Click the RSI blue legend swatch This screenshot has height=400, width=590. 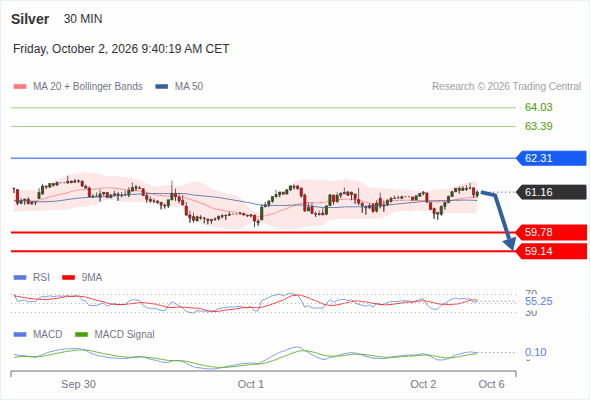[20, 278]
